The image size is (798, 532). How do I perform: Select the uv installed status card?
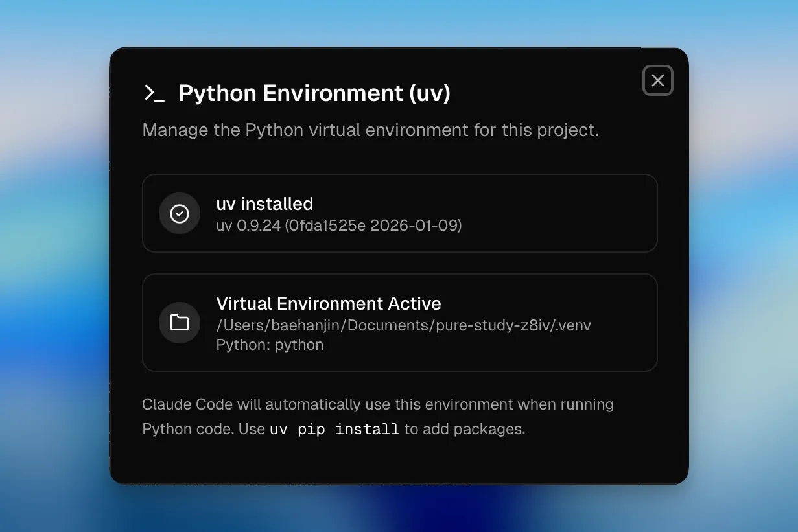click(400, 213)
